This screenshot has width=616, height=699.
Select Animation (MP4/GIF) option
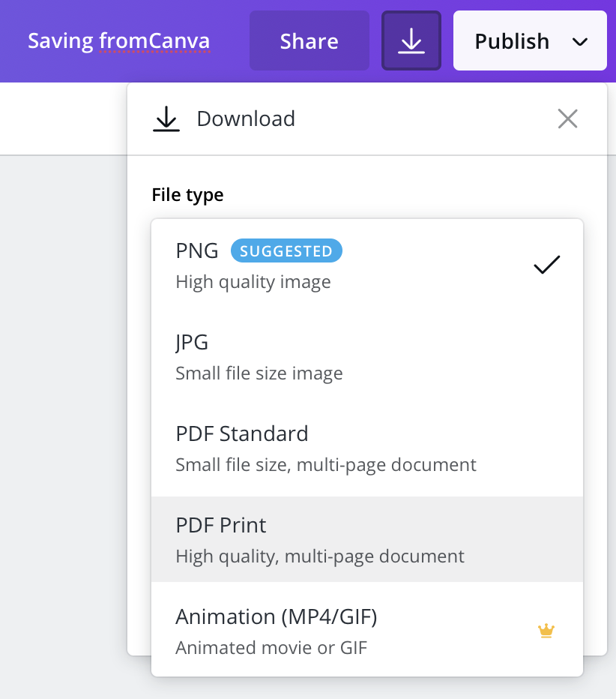tap(367, 630)
